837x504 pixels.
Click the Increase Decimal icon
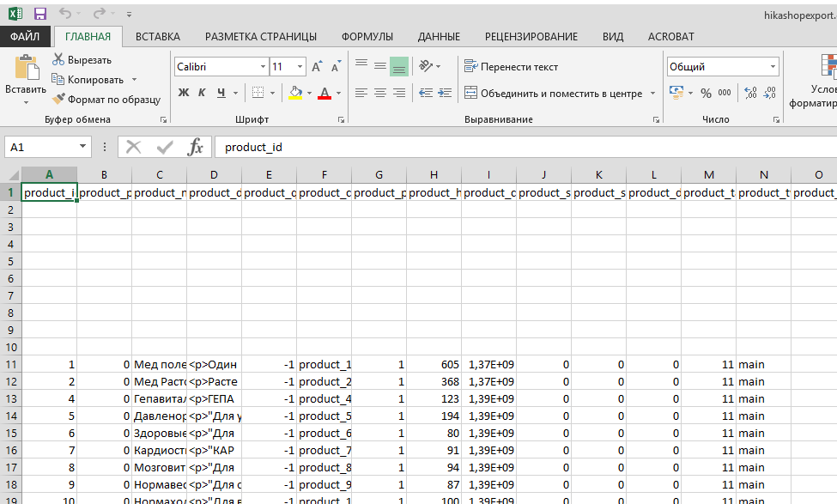point(750,93)
